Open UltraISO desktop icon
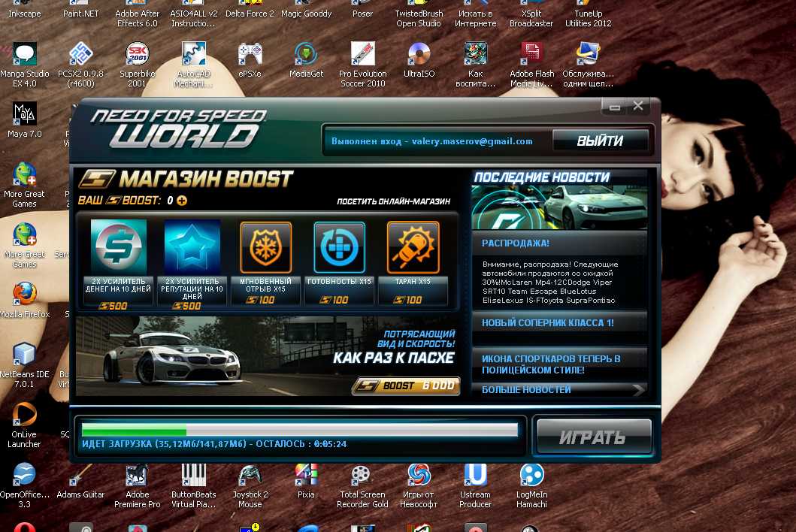The width and height of the screenshot is (796, 532). coord(419,60)
